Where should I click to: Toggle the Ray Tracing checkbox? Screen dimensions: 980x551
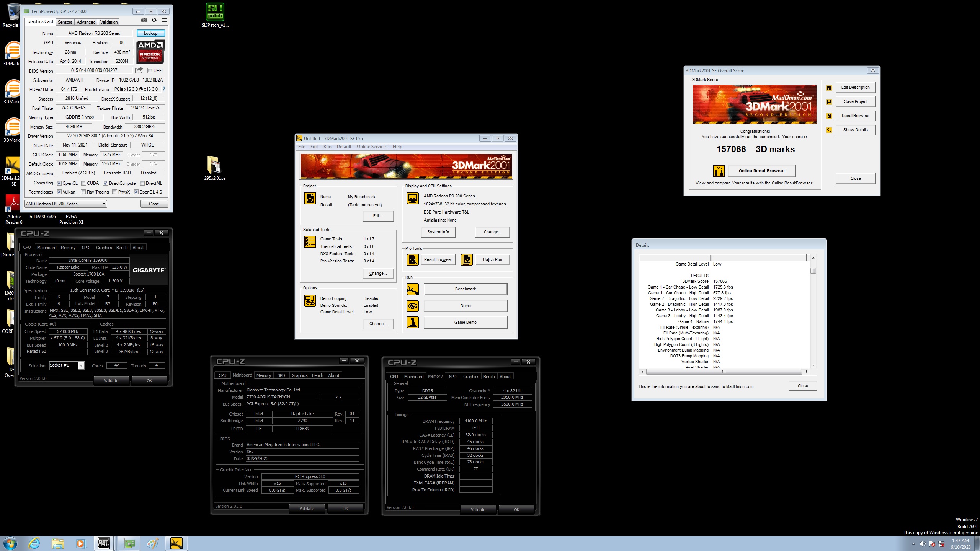pos(83,192)
